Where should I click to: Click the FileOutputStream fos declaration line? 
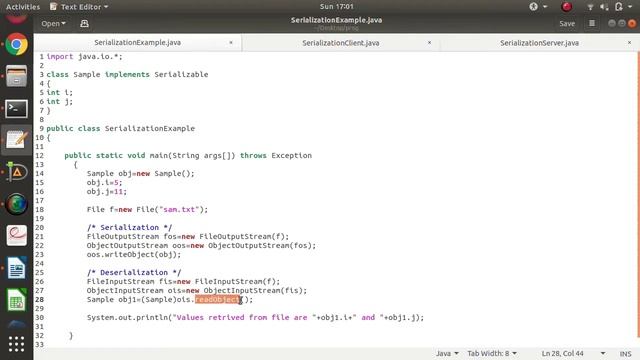[188, 236]
